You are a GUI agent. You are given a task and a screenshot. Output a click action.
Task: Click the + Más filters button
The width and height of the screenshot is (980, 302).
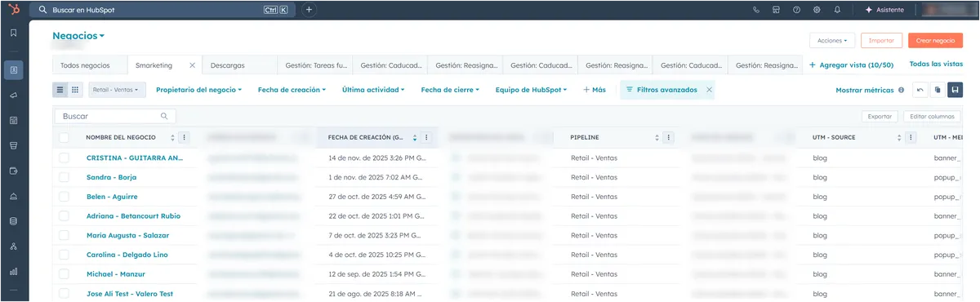[x=595, y=90]
